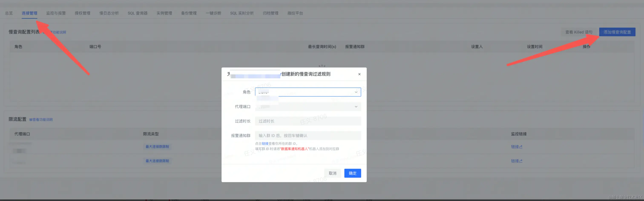This screenshot has width=644, height=201.
Task: Open the 备份管理 tab
Action: pyautogui.click(x=189, y=13)
